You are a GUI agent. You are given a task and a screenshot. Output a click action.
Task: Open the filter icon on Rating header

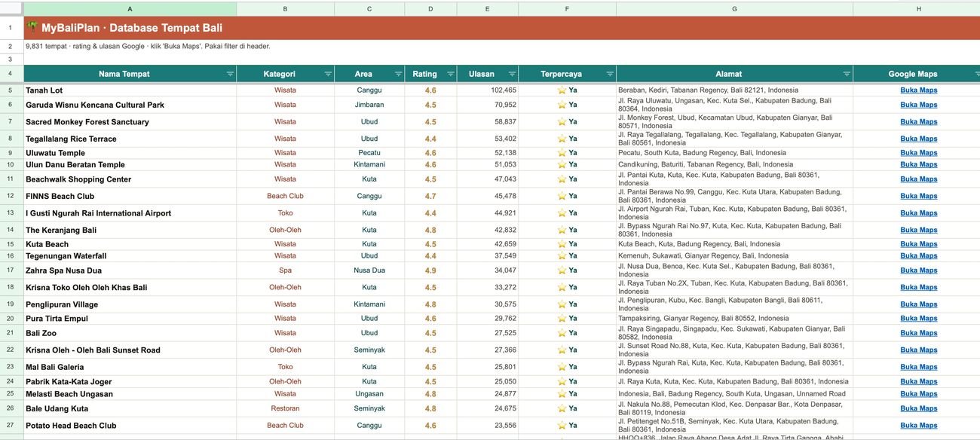(x=451, y=74)
